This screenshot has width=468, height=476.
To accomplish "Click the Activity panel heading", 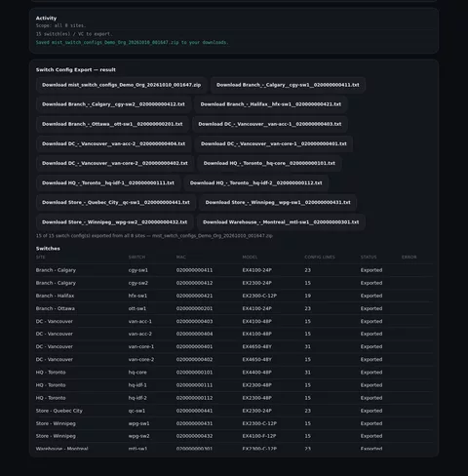I will [x=46, y=19].
